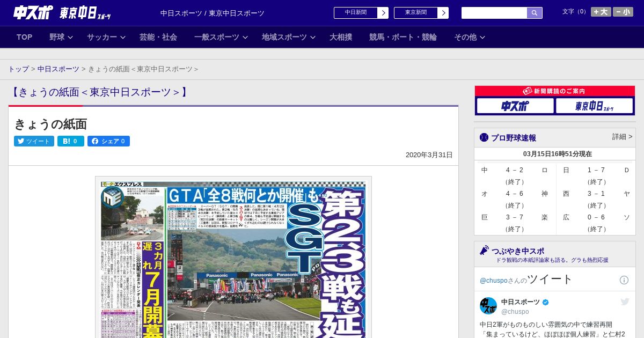Viewport: 644px width, 338px height.
Task: Open 競馬・ボート・競輪 section
Action: pos(403,37)
